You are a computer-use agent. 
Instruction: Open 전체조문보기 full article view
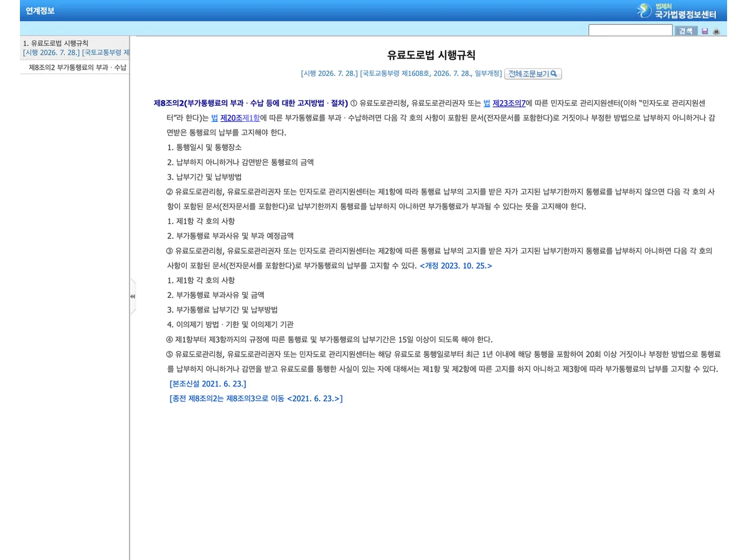[533, 74]
